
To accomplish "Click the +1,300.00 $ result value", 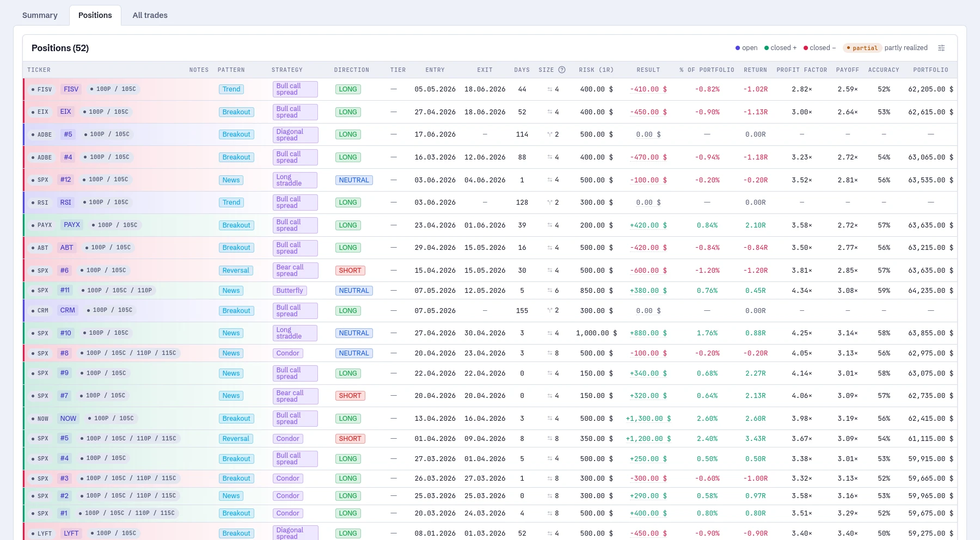I will [648, 419].
